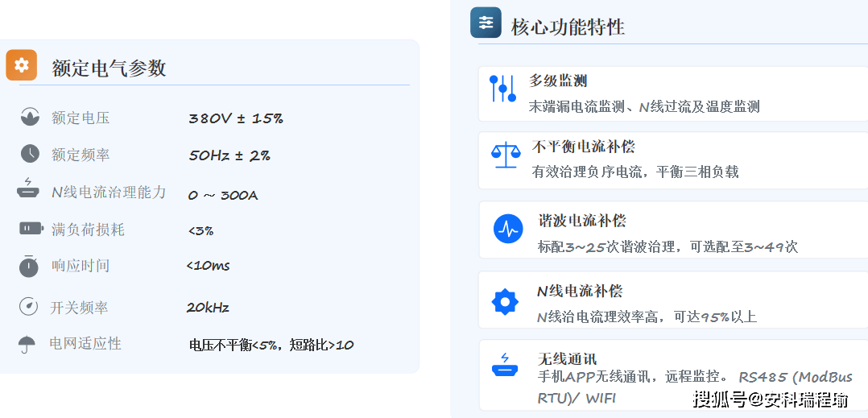The image size is (868, 418).
Task: Click the blue gear icon for N线电流补偿
Action: [x=505, y=301]
